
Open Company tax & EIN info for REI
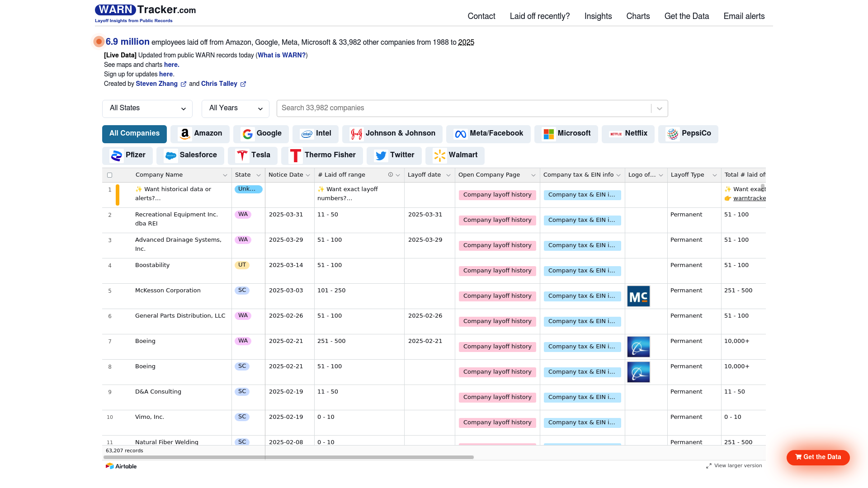(582, 220)
